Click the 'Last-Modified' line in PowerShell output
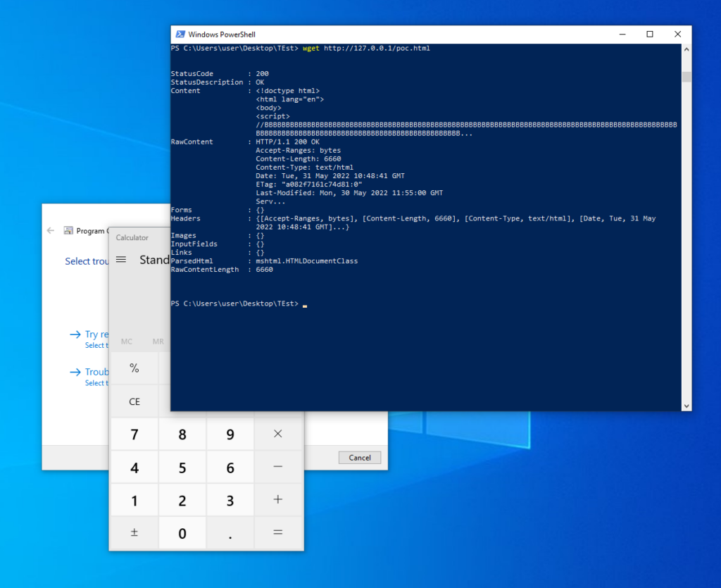721x588 pixels. point(349,193)
